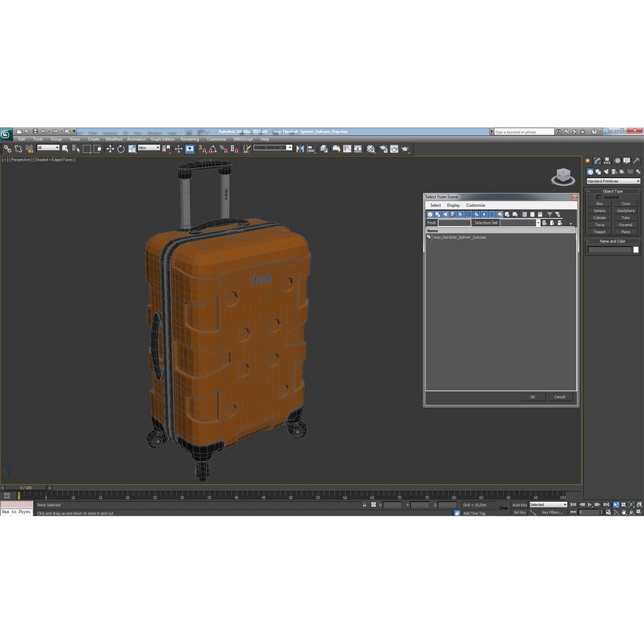The height and width of the screenshot is (644, 644).
Task: Toggle Display Space Warps filter in dialog
Action: pos(469,215)
